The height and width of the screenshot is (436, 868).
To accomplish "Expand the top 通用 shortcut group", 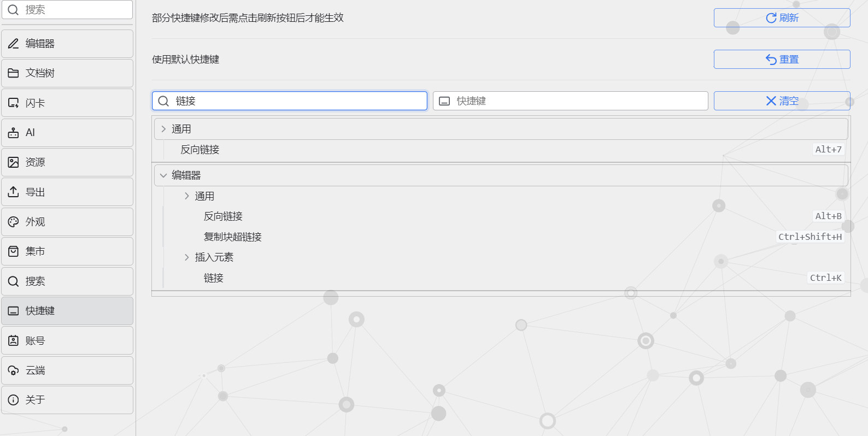I will point(163,129).
